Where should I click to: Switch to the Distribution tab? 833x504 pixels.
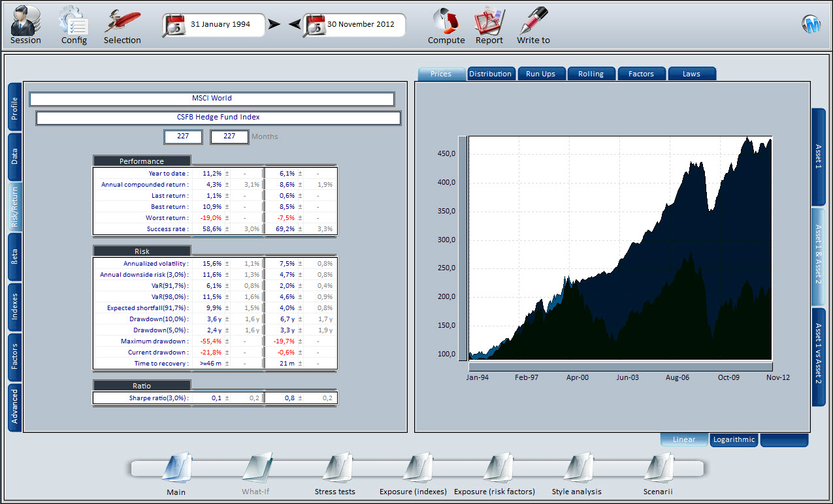[490, 74]
